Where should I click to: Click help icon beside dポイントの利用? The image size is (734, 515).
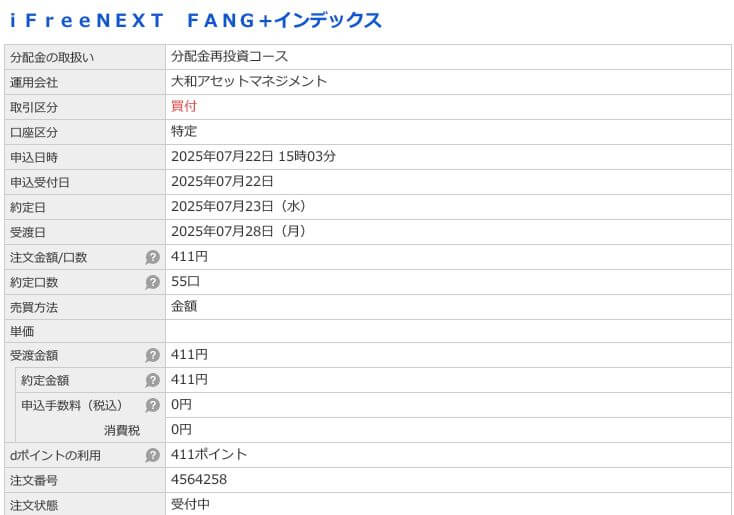(x=153, y=455)
